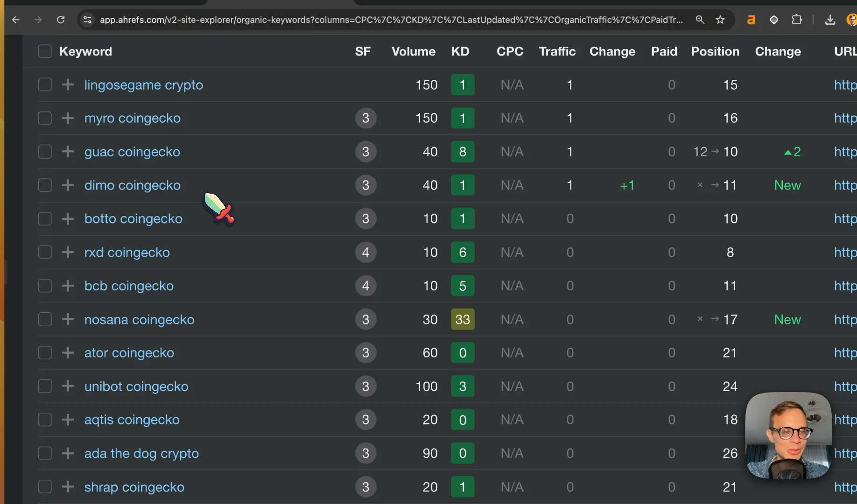Expand the plus icon for myro coingecko
857x504 pixels.
pos(68,118)
